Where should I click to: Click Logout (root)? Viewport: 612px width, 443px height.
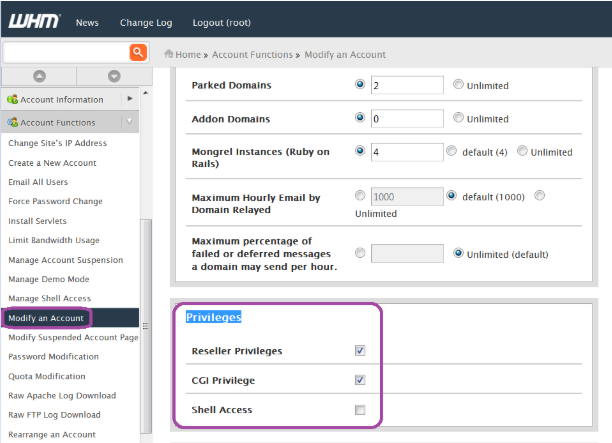(221, 23)
